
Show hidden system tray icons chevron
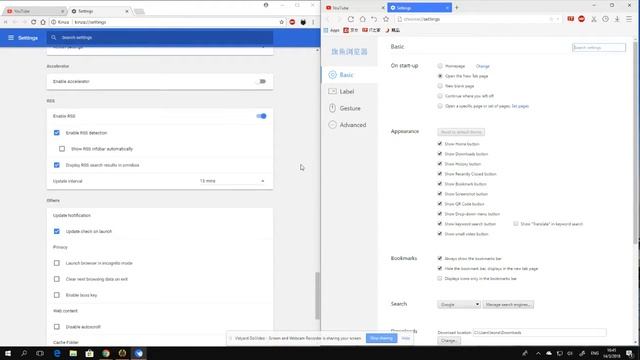pyautogui.click(x=538, y=353)
